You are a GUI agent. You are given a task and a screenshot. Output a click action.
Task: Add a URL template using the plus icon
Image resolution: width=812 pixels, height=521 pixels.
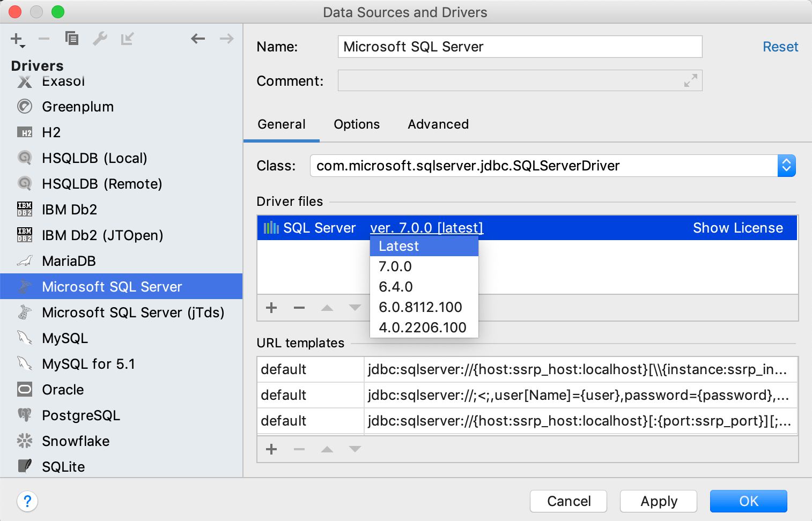(x=271, y=449)
